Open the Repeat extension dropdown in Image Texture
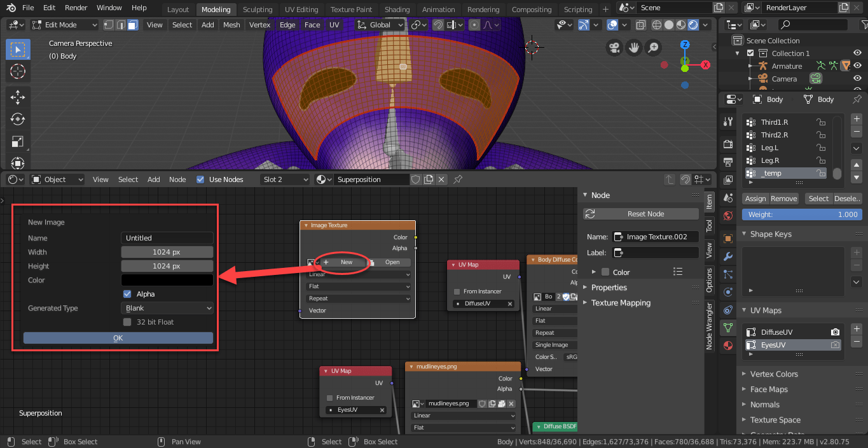 [x=358, y=298]
